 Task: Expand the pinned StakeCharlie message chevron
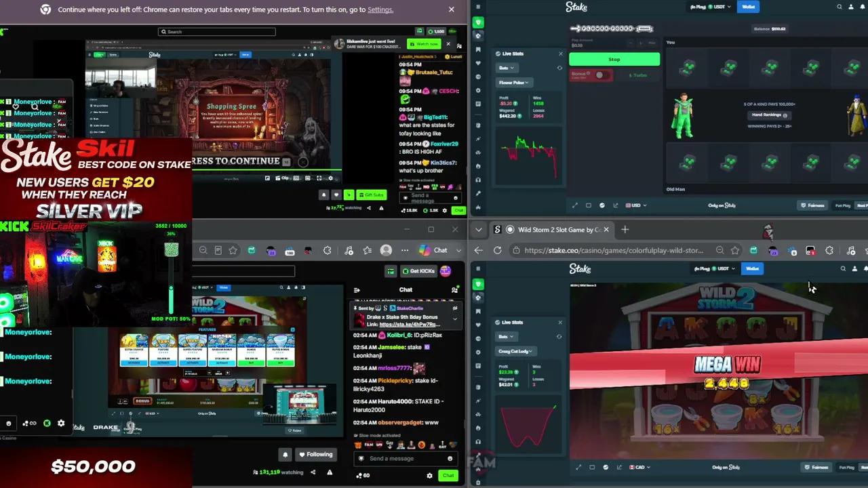click(x=454, y=319)
